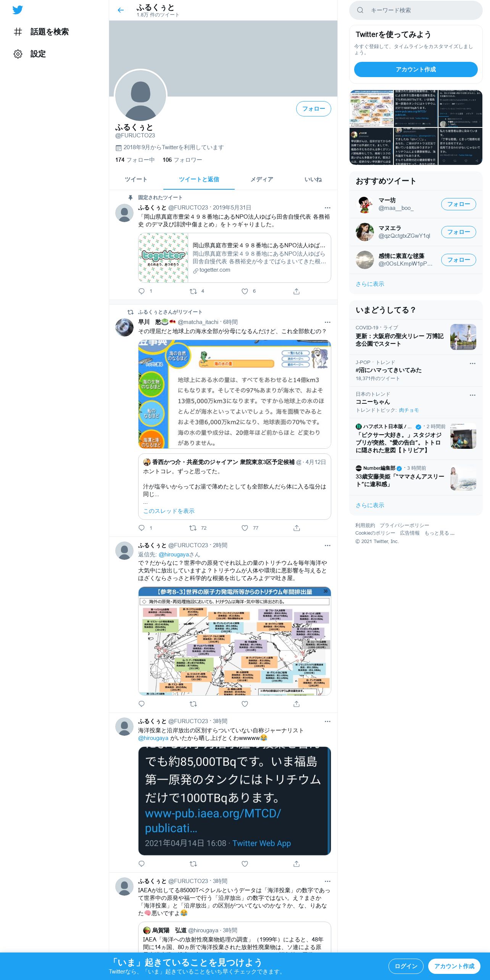This screenshot has height=980, width=490.
Task: Open 大阪府の聖火リレー news item
Action: point(416,337)
